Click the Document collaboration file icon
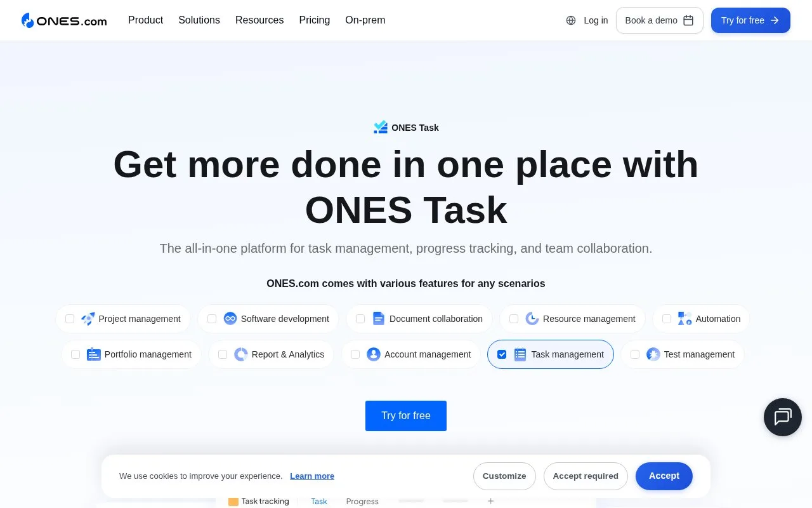This screenshot has width=812, height=508. click(379, 319)
